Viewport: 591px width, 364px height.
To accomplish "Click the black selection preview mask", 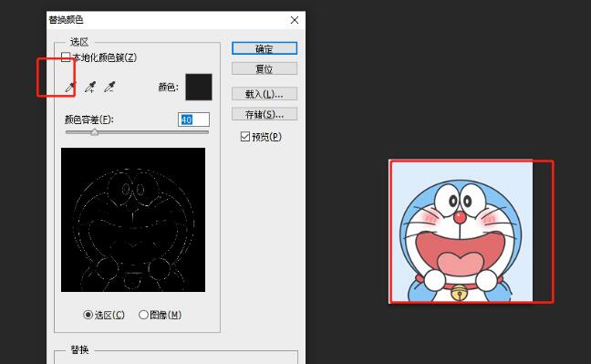I will [133, 220].
